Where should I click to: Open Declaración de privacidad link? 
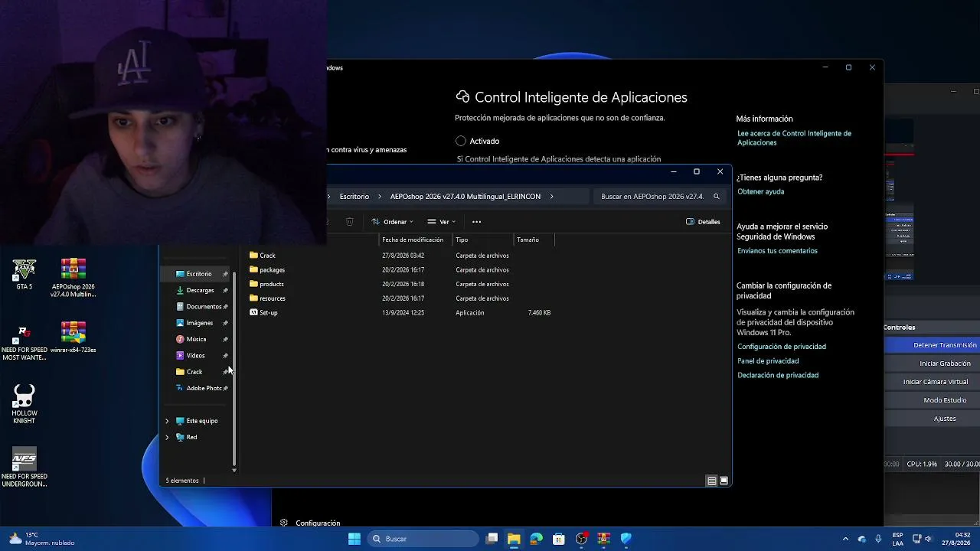778,375
